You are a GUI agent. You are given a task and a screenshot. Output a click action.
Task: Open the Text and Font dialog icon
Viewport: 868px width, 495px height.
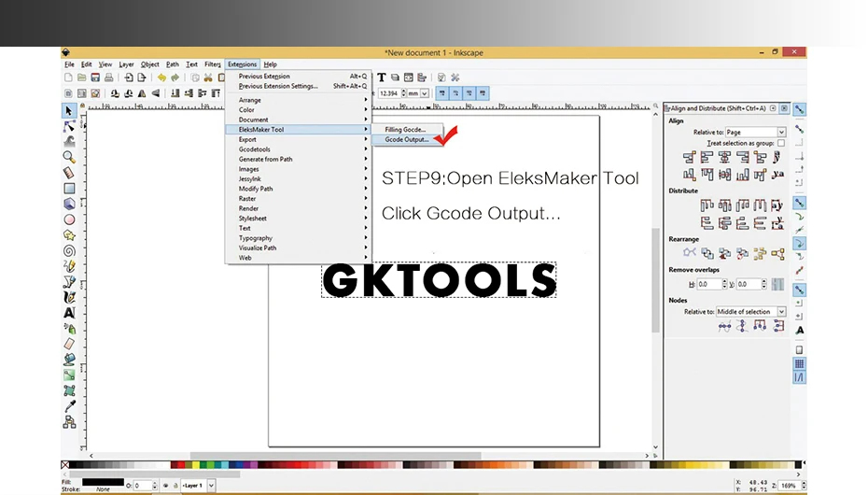pyautogui.click(x=382, y=78)
